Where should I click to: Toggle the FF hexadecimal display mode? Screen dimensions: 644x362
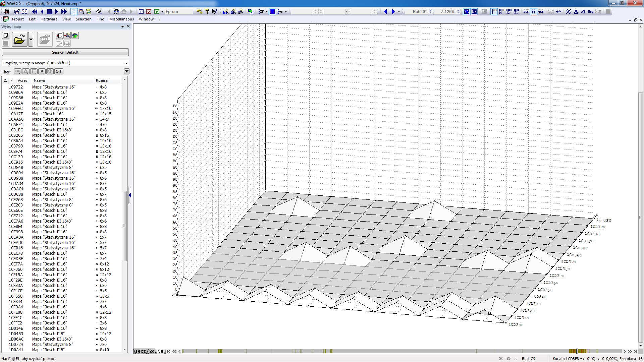534,12
